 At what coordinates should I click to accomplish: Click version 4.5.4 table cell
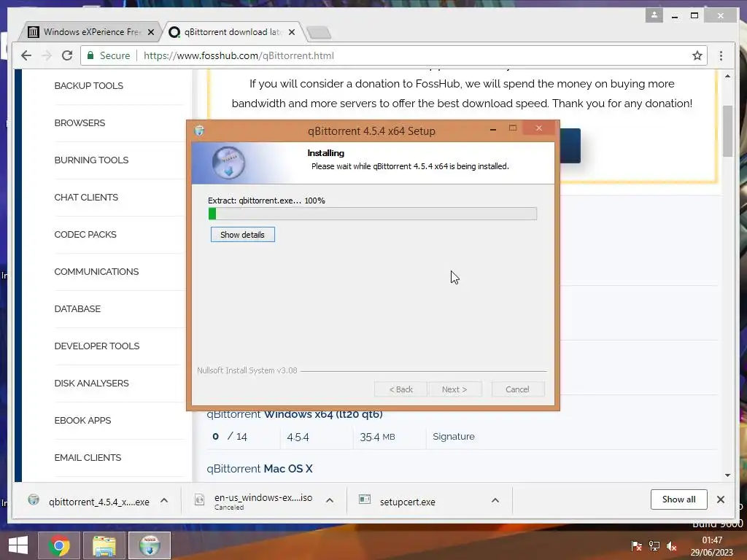click(298, 437)
